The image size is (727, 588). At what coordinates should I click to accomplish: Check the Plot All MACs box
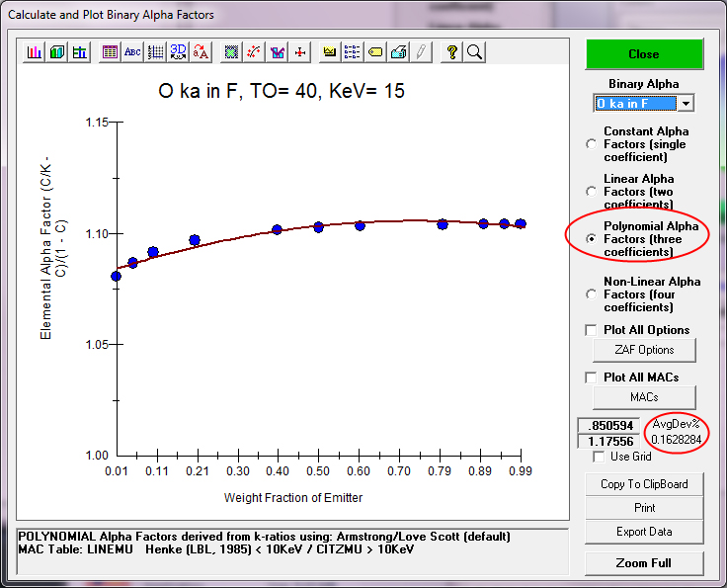pyautogui.click(x=592, y=378)
